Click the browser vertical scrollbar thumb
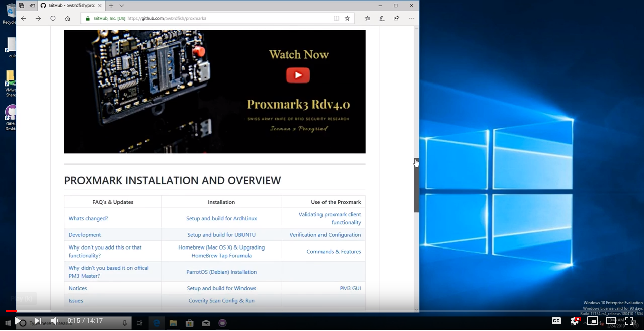The width and height of the screenshot is (644, 331). pyautogui.click(x=416, y=185)
